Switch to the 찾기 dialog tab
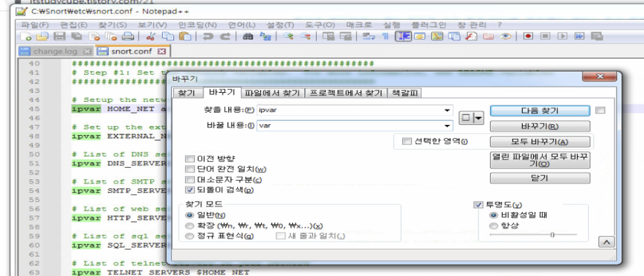644x276 pixels. coord(187,93)
